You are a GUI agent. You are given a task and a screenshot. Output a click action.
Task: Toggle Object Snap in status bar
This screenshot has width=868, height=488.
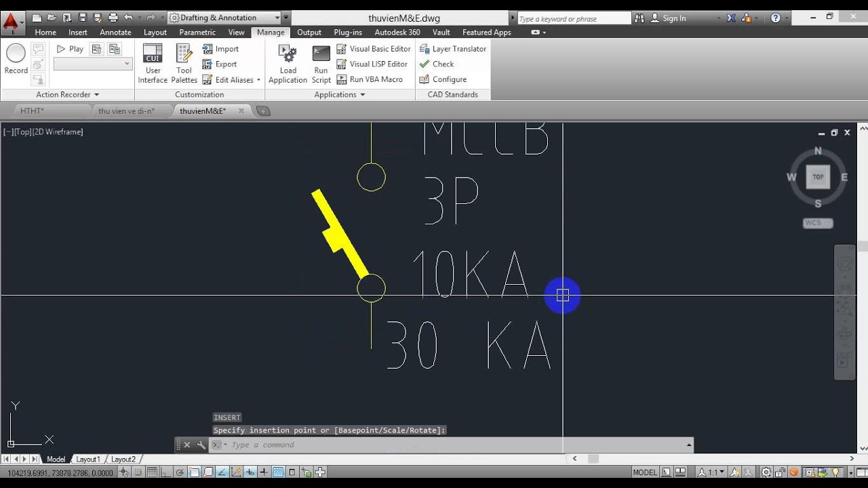(x=195, y=472)
